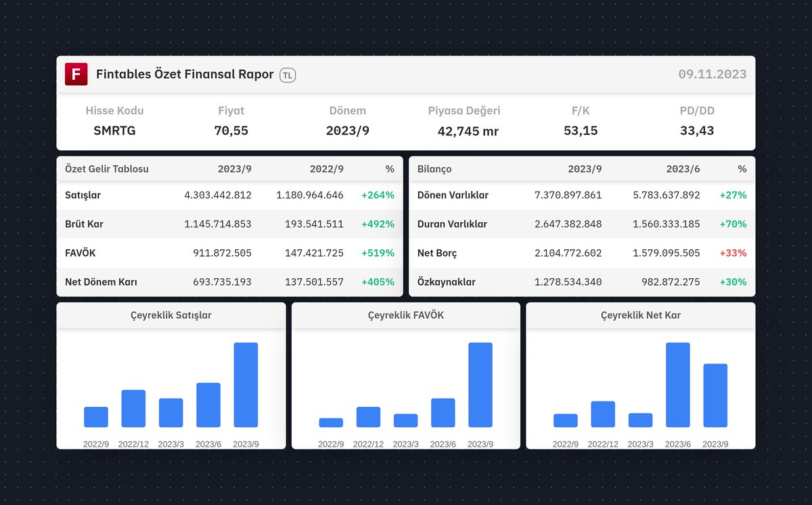Toggle the +33% Net Borç change indicator
Screen dimensions: 812x505
(732, 252)
